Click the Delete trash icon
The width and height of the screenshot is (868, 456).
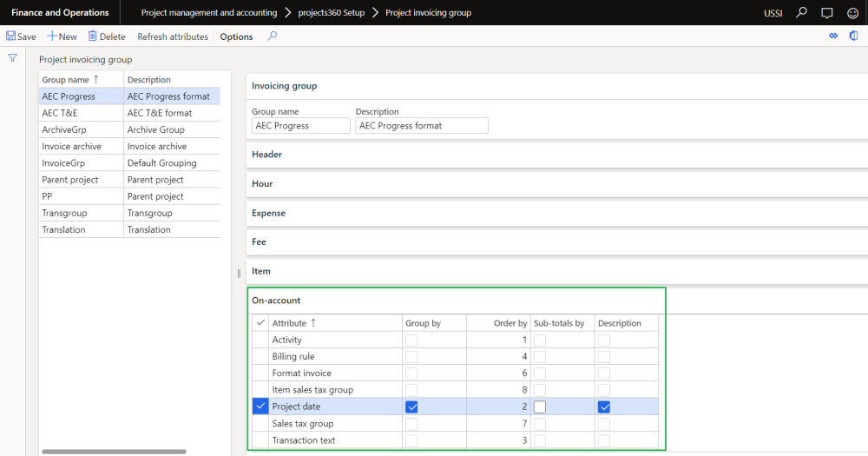(x=93, y=36)
